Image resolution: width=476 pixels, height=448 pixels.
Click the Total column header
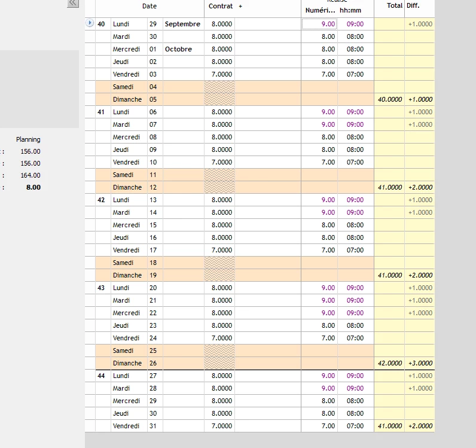point(394,6)
